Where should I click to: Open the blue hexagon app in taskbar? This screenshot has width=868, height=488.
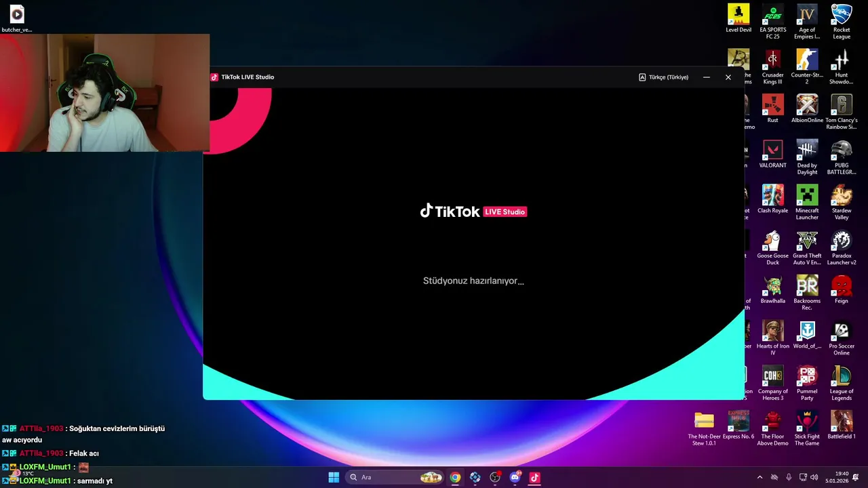[475, 477]
